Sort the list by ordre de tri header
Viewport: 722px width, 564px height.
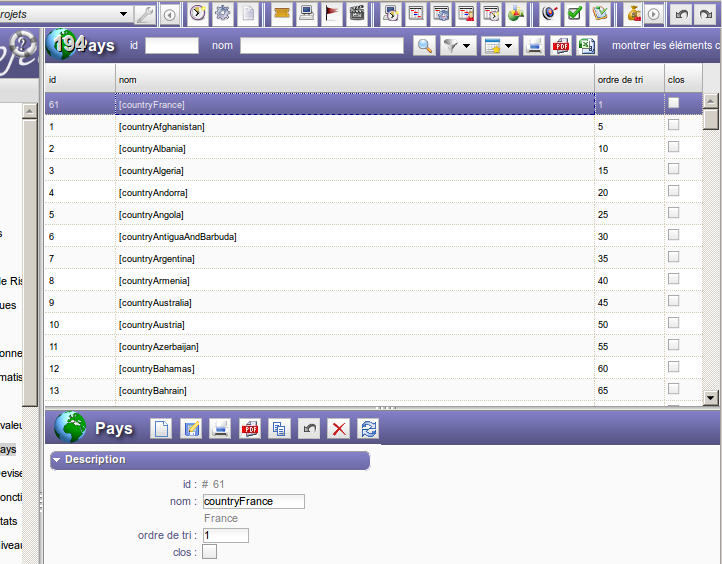pos(627,79)
